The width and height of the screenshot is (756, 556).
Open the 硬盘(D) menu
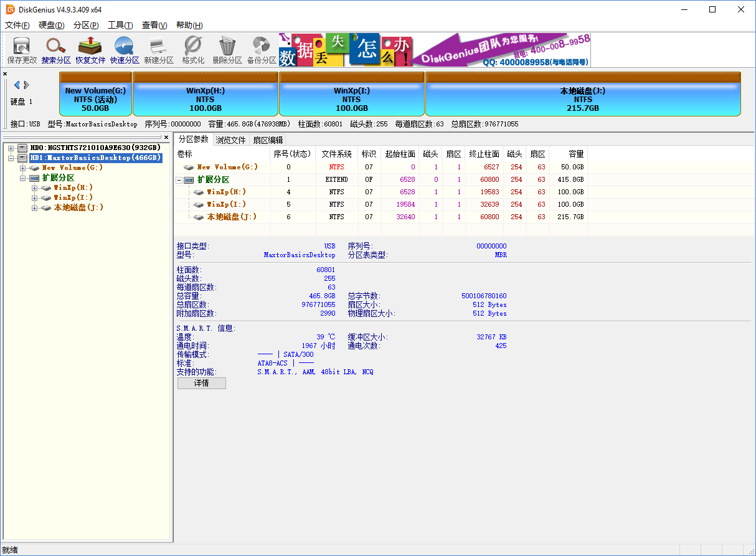point(52,25)
